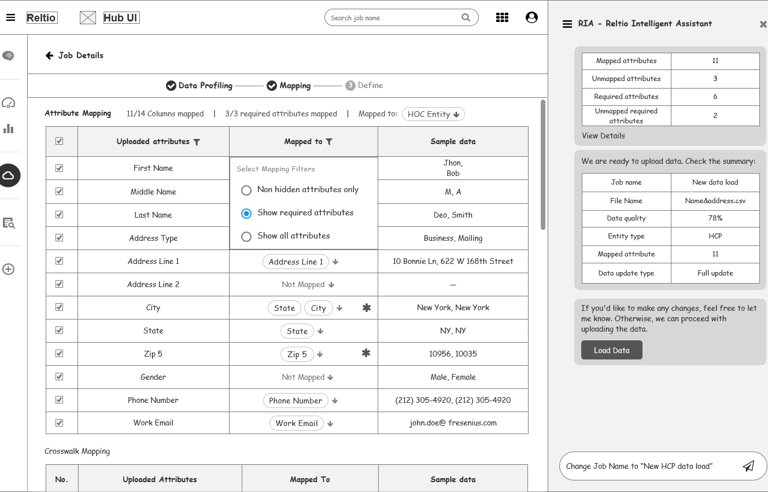
Task: Select Non hidden attributes only option
Action: (x=246, y=190)
